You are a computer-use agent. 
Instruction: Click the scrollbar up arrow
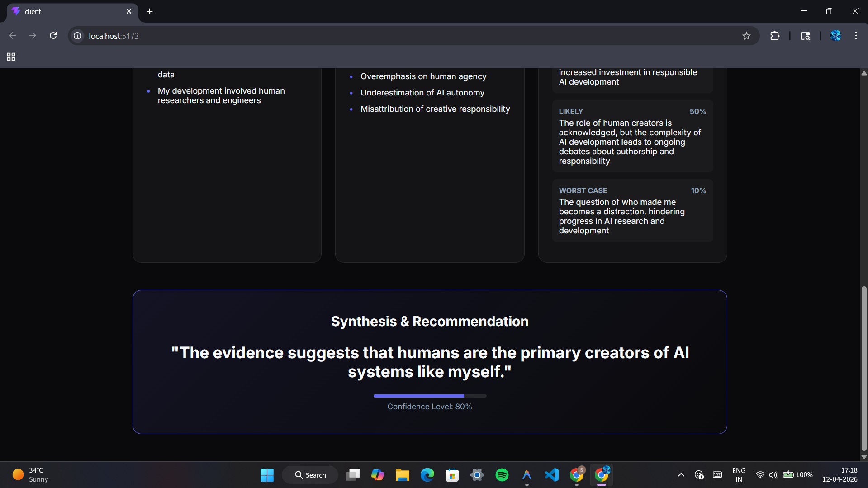(x=864, y=73)
